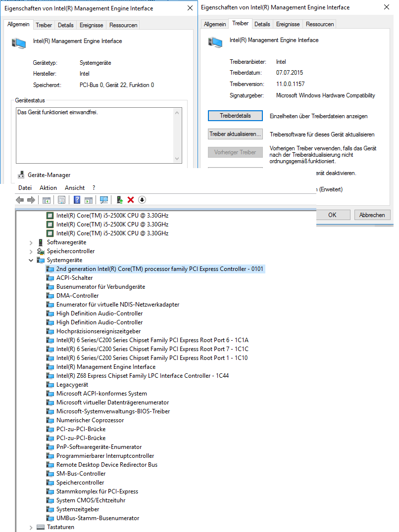
Task: Click scroll-down arrow in Gerätestatus box
Action: pyautogui.click(x=177, y=158)
